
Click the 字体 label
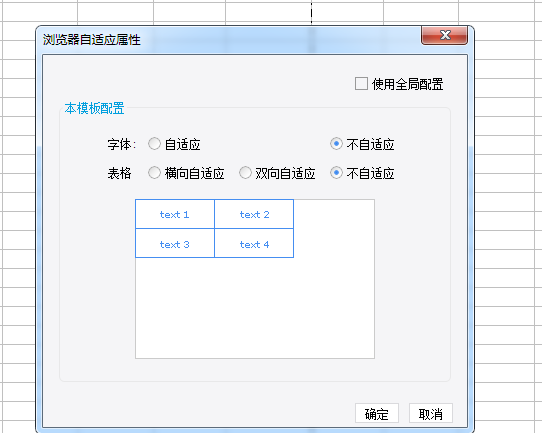pos(121,144)
